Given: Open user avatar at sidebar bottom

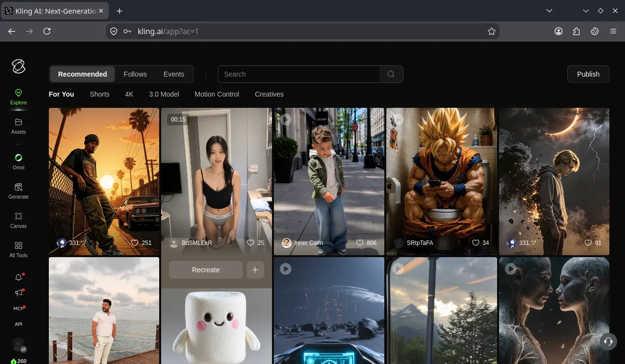Looking at the screenshot, I should coord(19,344).
